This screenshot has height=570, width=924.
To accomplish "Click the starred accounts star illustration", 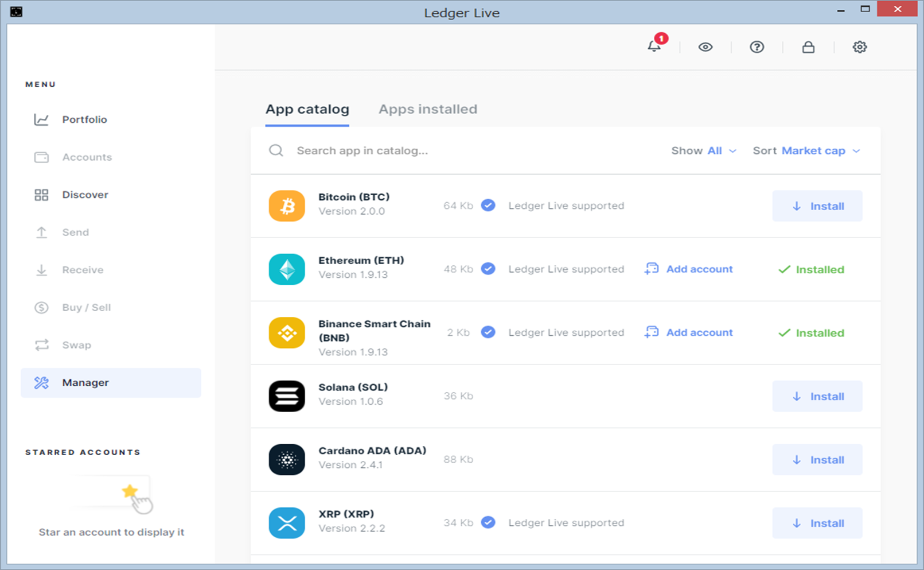I will 130,491.
